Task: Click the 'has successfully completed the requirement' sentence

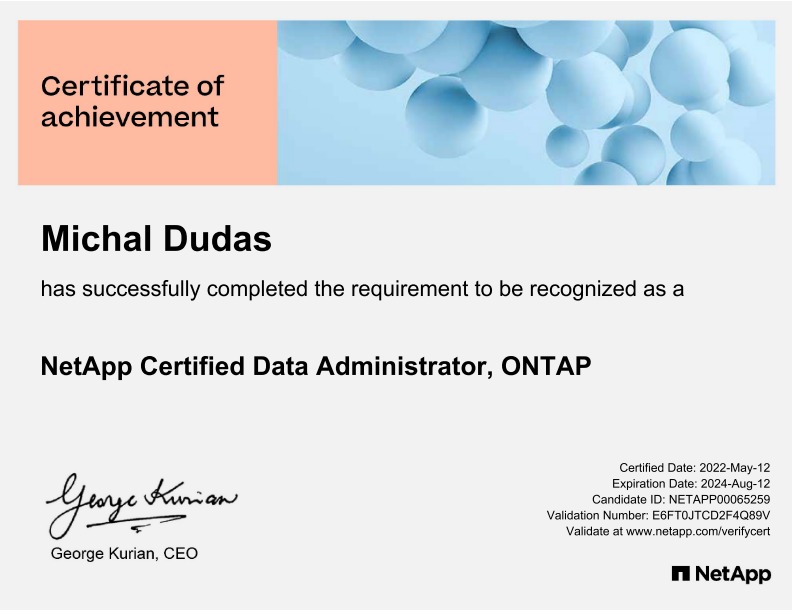Action: (x=362, y=289)
